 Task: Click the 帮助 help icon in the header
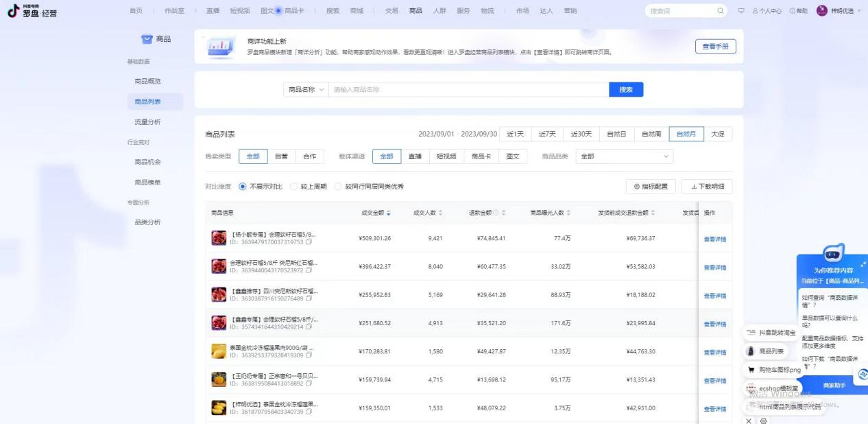[792, 10]
